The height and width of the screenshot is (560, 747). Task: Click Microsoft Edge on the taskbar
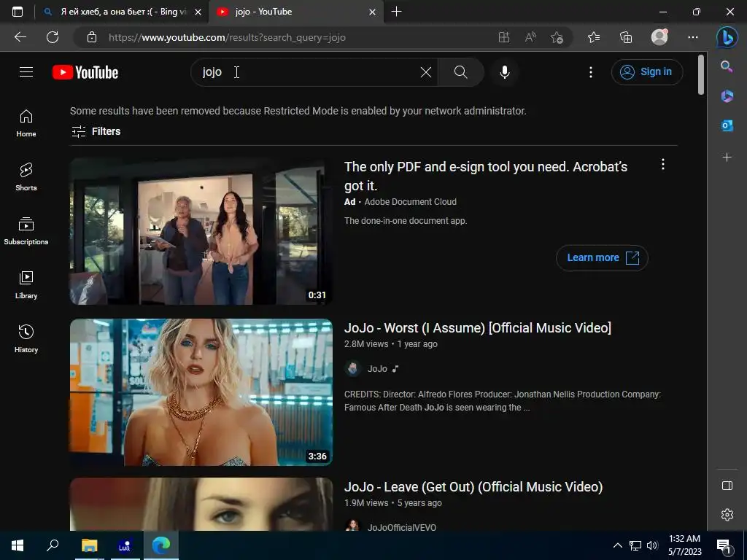tap(161, 545)
